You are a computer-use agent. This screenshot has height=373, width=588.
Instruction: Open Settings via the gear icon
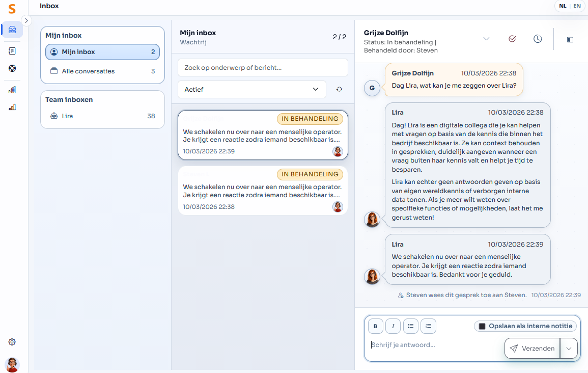click(x=12, y=342)
